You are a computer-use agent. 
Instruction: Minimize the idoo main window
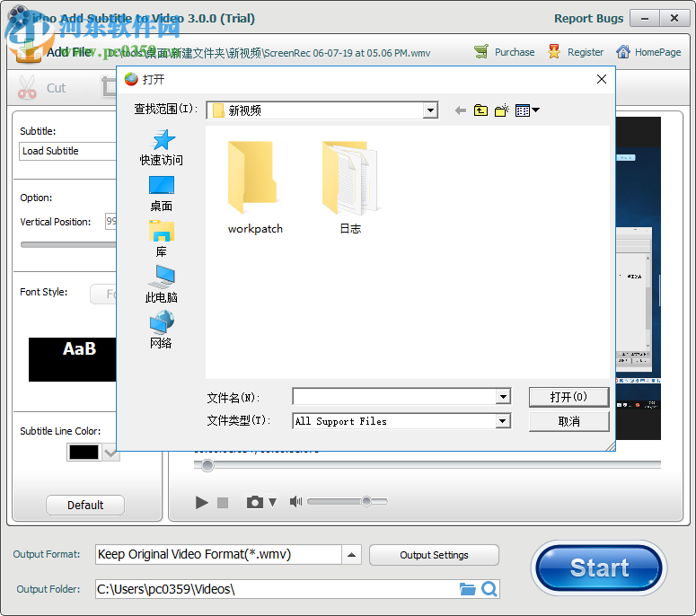tap(645, 18)
